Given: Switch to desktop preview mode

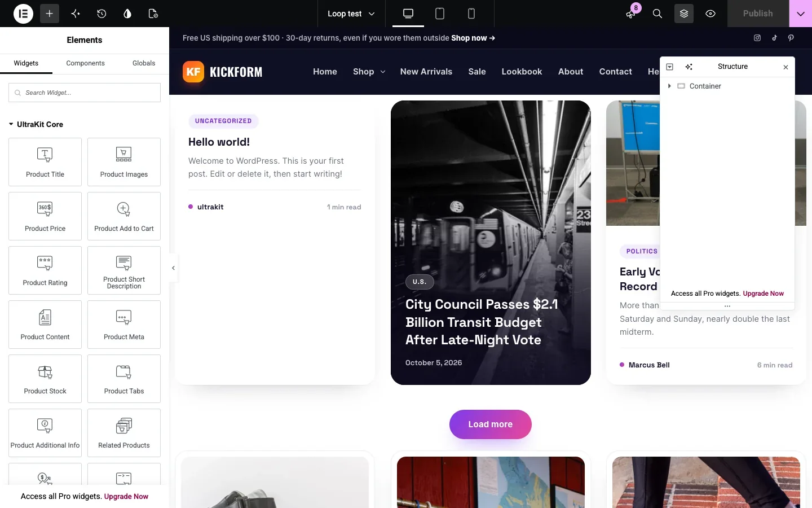Looking at the screenshot, I should coord(408,14).
